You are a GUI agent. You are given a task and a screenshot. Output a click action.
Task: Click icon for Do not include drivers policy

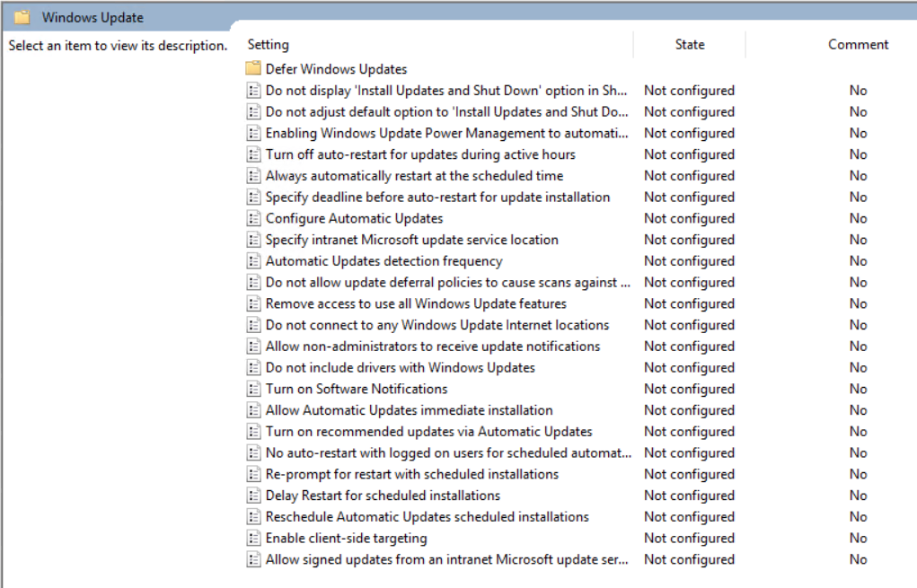(x=253, y=368)
